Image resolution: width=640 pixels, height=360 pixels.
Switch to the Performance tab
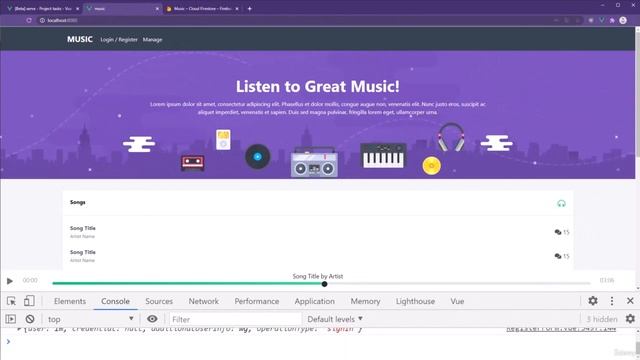(257, 301)
